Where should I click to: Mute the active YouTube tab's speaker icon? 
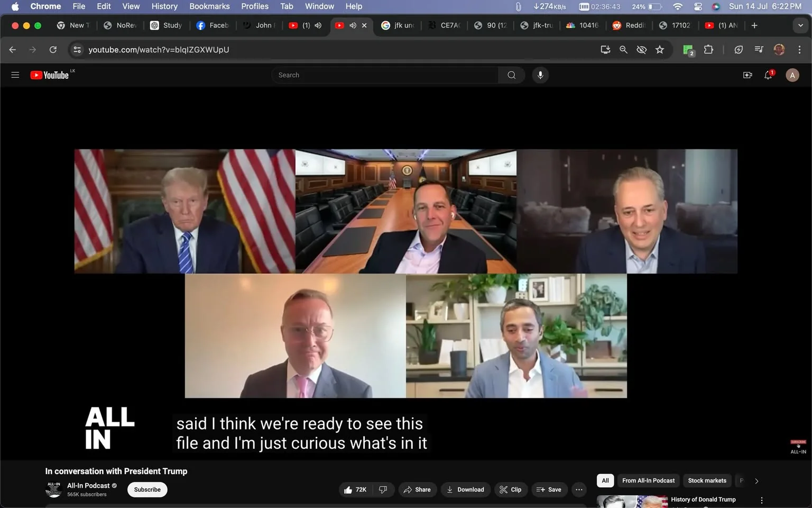[x=353, y=25]
